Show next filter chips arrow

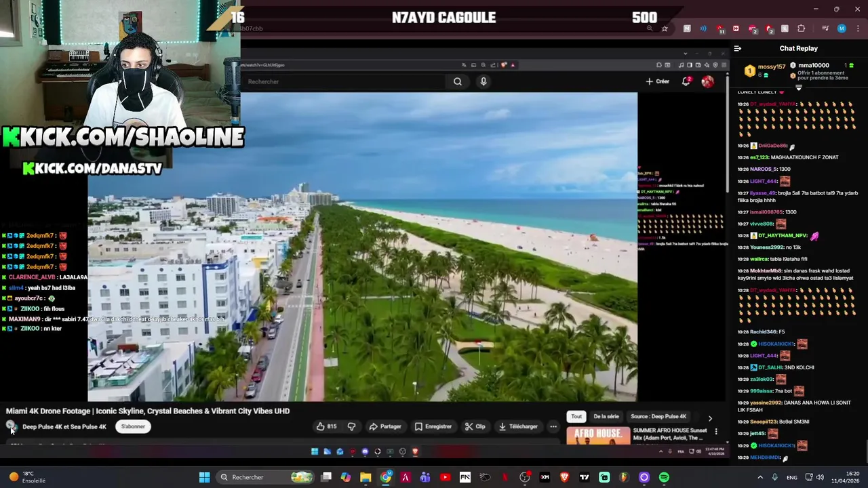click(x=710, y=418)
